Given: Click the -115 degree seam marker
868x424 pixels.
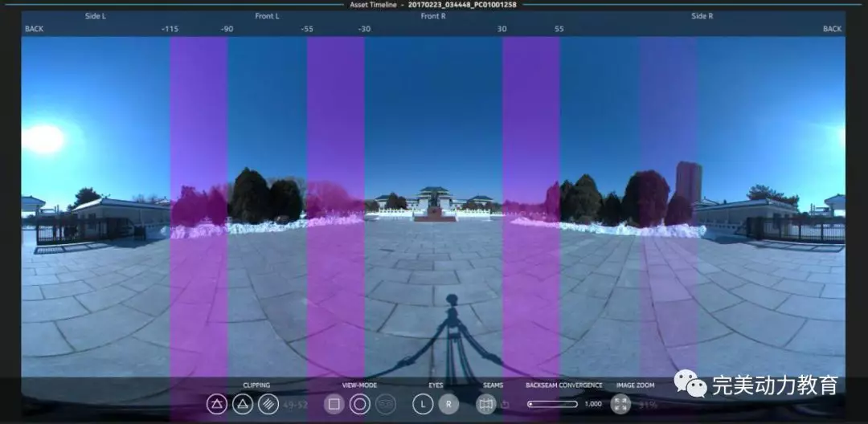Looking at the screenshot, I should 170,29.
